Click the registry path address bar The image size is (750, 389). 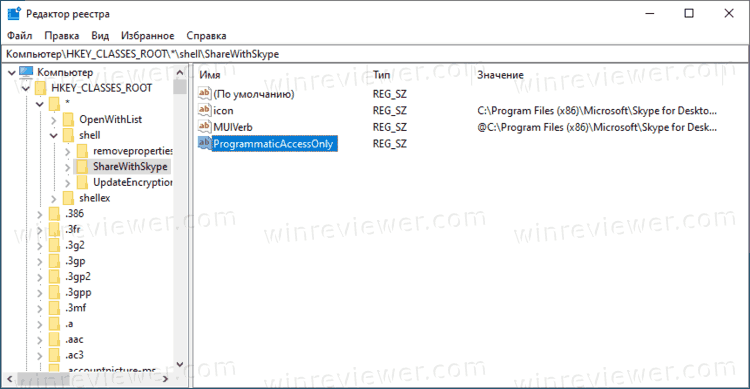pos(375,54)
